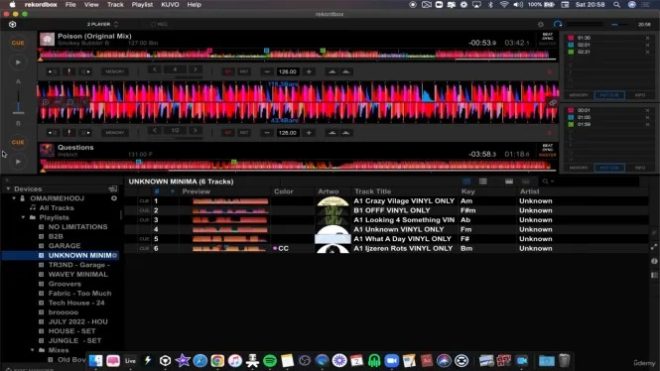
Task: Click the device settings gear beside OMARMEHOOJ
Action: pos(114,198)
